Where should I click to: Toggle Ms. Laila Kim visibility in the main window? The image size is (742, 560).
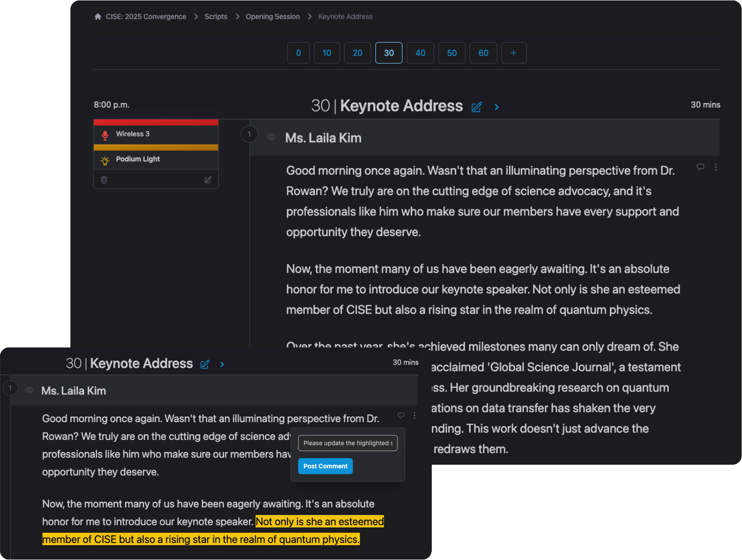click(x=271, y=137)
